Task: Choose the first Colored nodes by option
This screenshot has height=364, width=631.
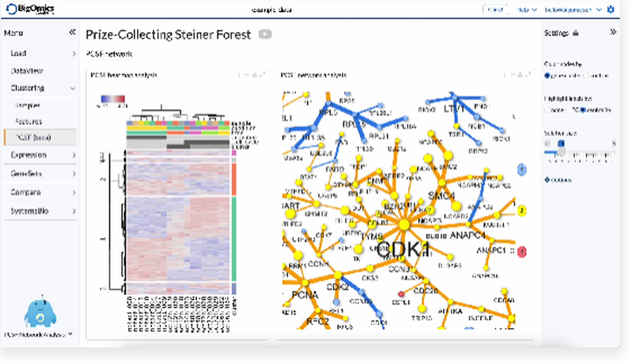Action: point(547,75)
